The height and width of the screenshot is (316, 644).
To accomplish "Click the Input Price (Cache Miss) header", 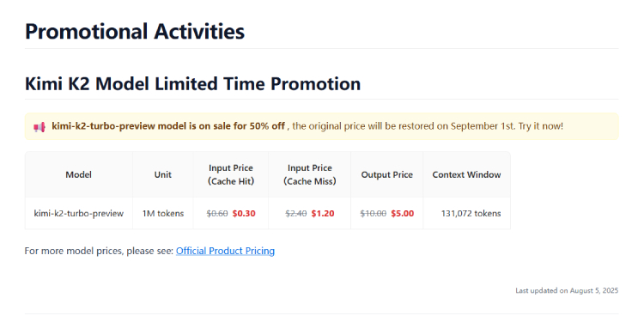I will pyautogui.click(x=310, y=174).
